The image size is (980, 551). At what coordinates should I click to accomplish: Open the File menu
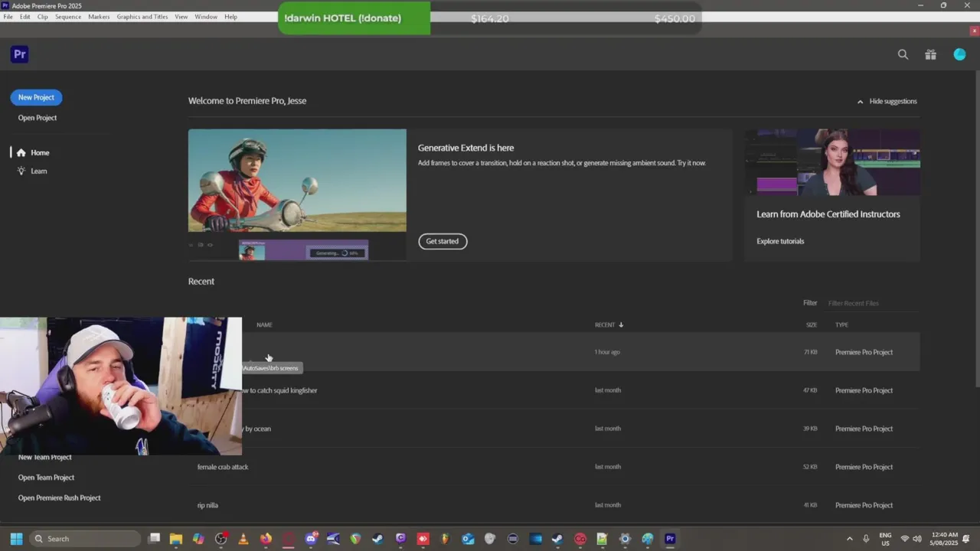[x=8, y=17]
